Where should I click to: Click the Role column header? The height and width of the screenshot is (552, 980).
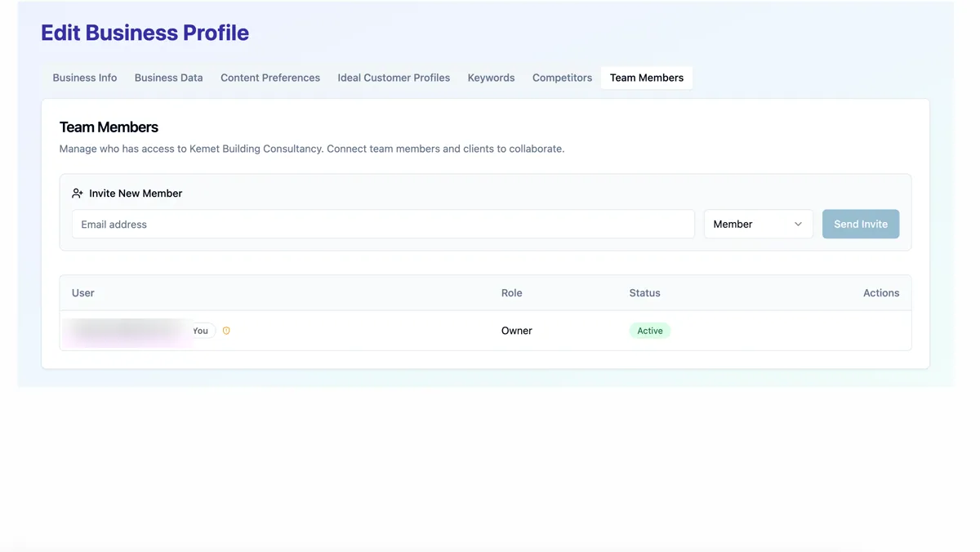[x=512, y=293]
